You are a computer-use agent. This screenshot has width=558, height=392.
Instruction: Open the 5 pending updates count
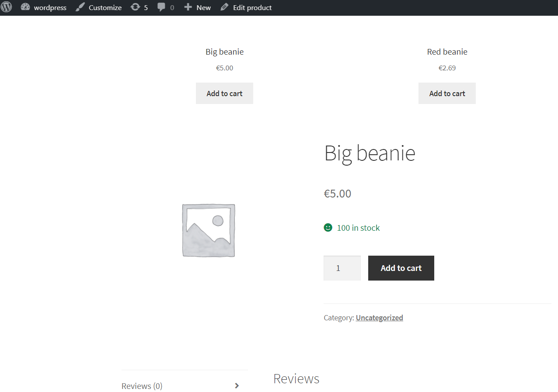pyautogui.click(x=146, y=8)
